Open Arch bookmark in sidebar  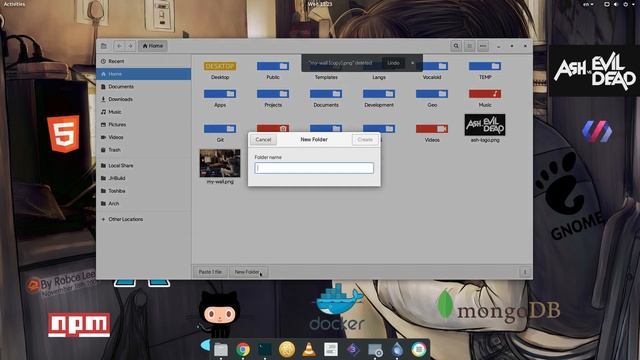[144, 204]
